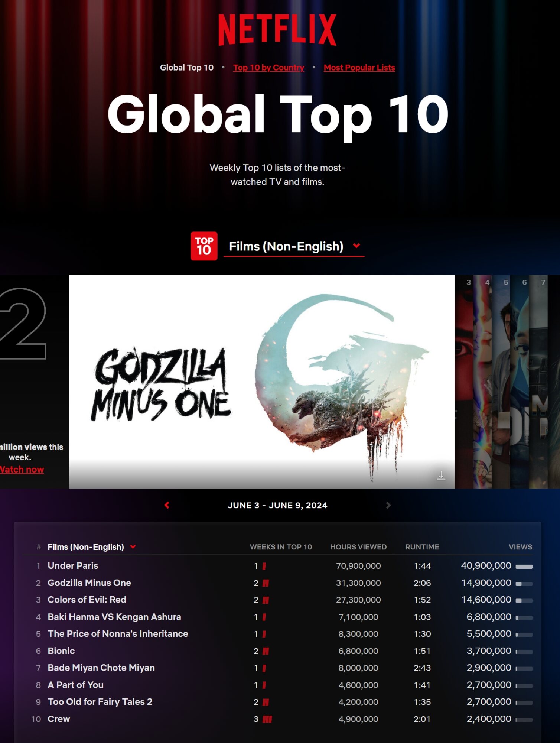This screenshot has height=743, width=560.
Task: Go to next week using right arrow
Action: click(388, 505)
